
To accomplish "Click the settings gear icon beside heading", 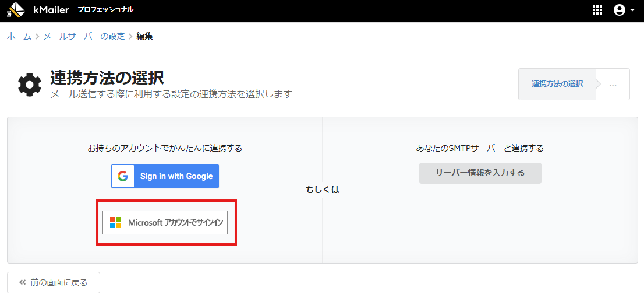I will (29, 85).
